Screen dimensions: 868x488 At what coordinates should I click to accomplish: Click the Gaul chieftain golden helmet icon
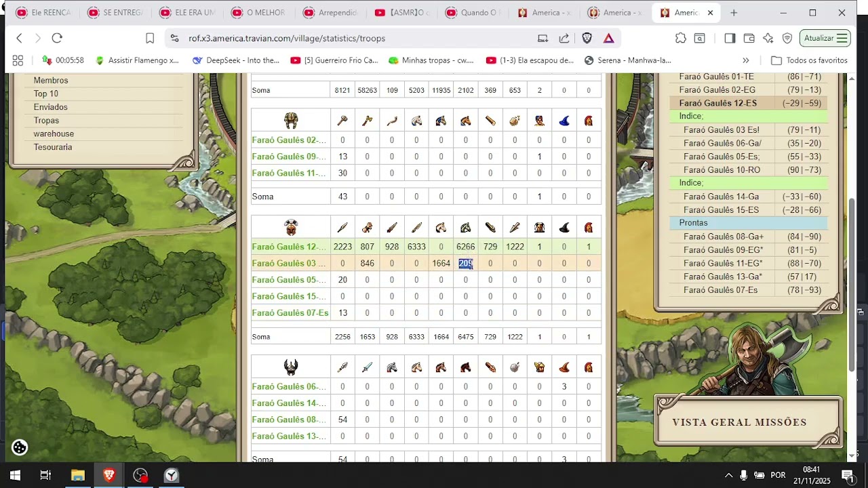[x=539, y=367]
